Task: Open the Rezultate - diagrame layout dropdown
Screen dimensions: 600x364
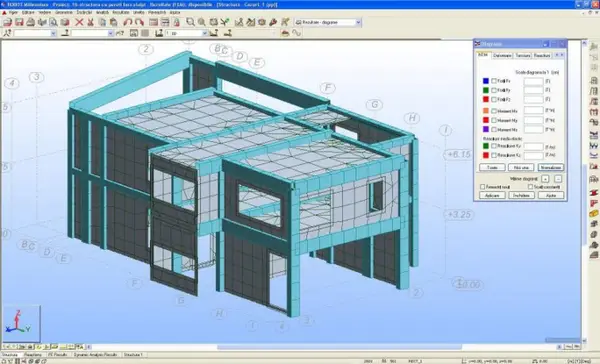Action: click(358, 23)
